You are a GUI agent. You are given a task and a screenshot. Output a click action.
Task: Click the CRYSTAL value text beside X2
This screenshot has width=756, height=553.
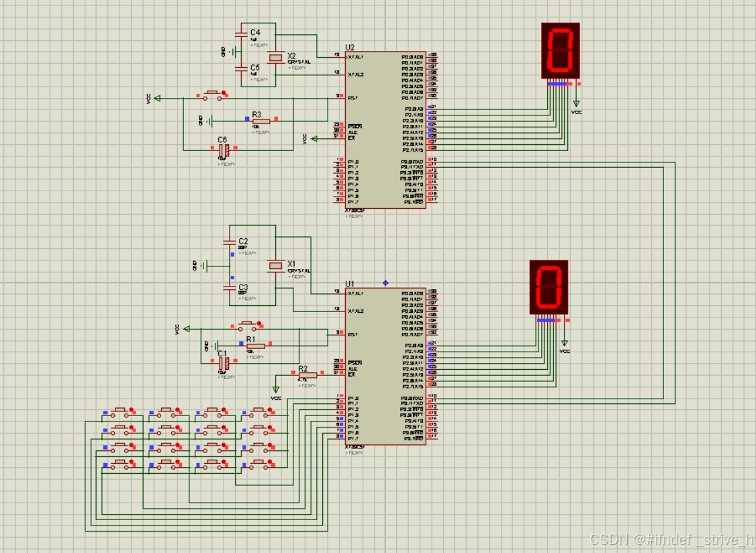[x=299, y=62]
